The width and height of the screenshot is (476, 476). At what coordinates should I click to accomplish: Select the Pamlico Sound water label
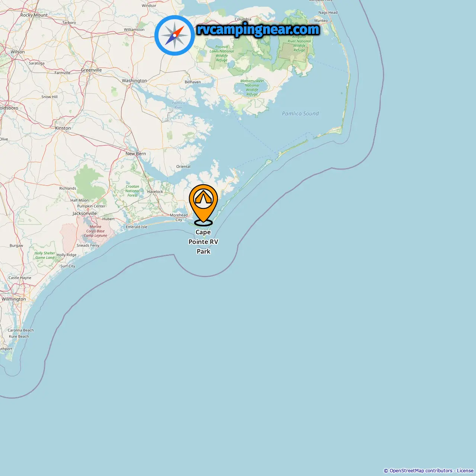tap(300, 113)
